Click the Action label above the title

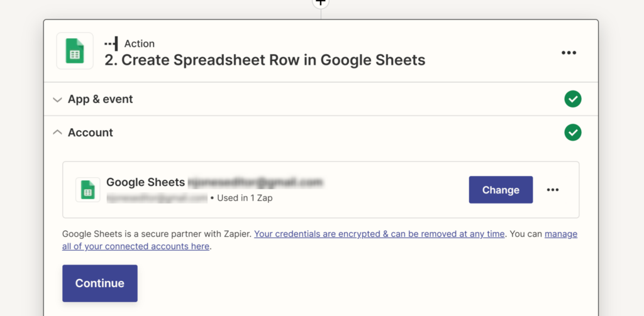[139, 43]
